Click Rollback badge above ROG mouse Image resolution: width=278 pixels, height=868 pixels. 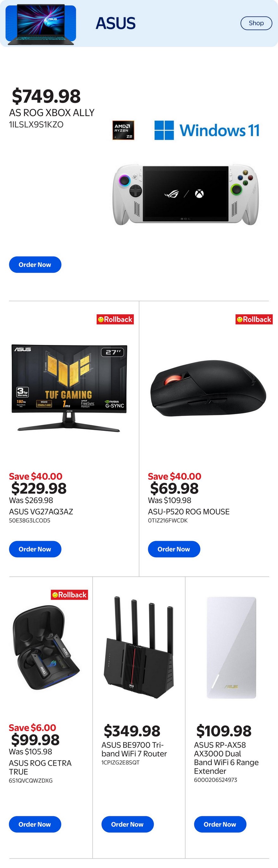click(x=254, y=319)
